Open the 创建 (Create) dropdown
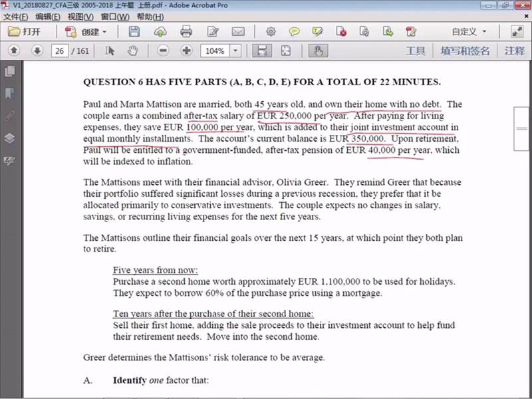Screen dimensions: 532x399 pyautogui.click(x=86, y=32)
